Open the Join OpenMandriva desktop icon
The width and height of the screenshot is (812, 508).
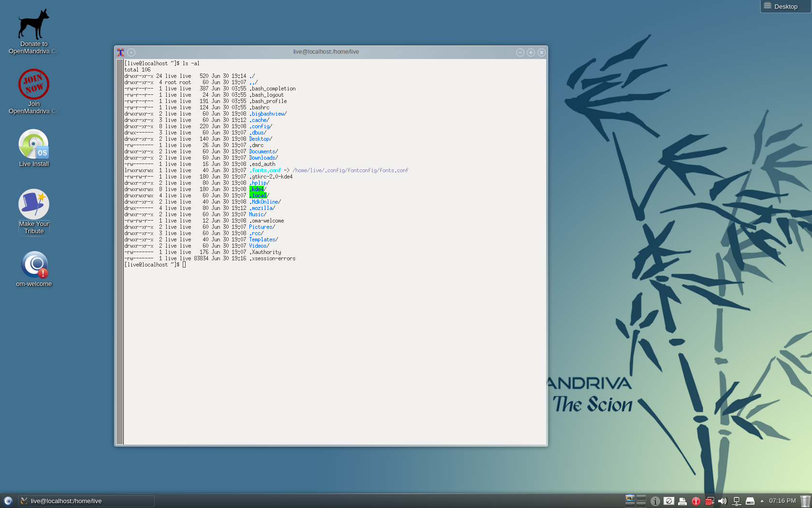coord(33,91)
